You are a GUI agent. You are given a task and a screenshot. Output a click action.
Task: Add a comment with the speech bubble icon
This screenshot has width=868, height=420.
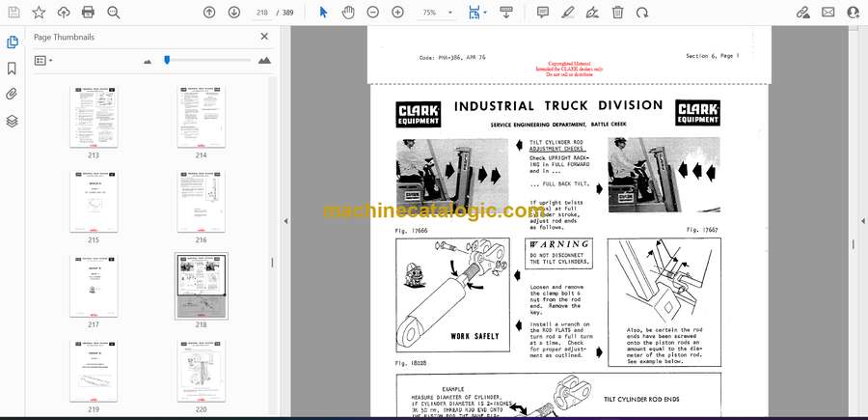click(543, 13)
